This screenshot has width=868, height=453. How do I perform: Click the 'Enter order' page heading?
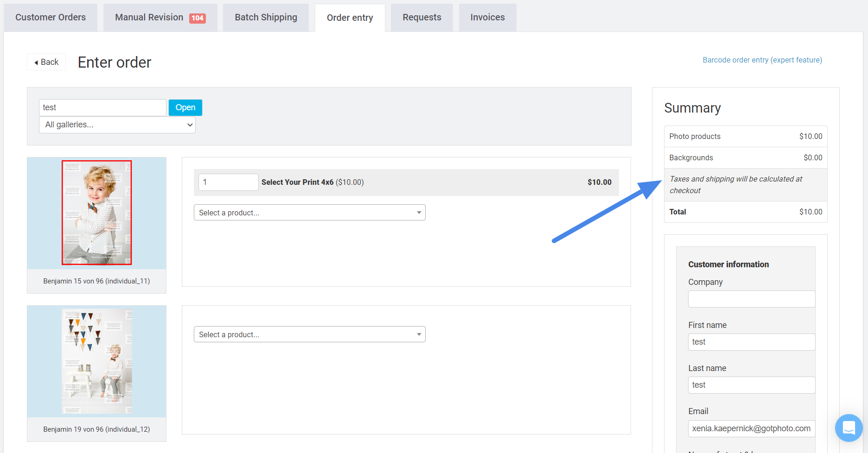pos(115,62)
